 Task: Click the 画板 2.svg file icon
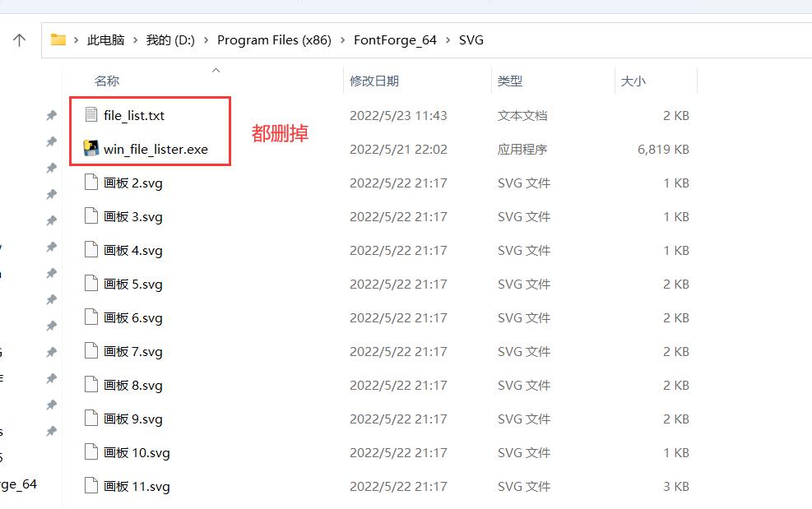click(x=91, y=183)
